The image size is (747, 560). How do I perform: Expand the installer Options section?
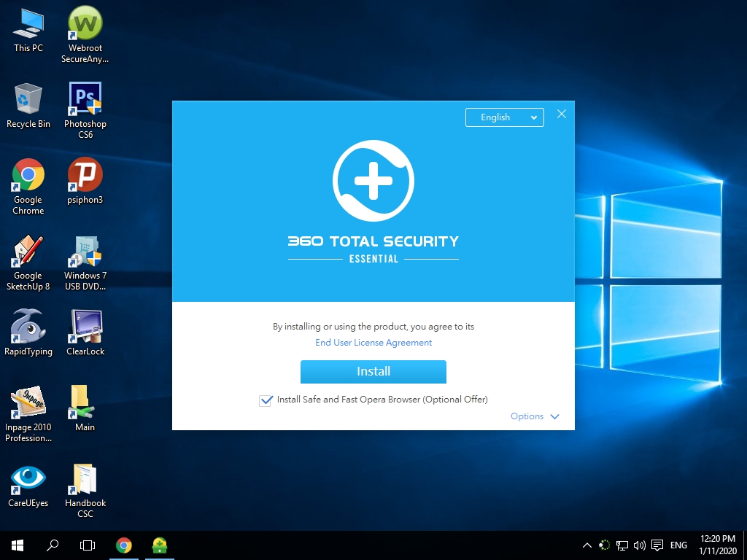(x=535, y=416)
